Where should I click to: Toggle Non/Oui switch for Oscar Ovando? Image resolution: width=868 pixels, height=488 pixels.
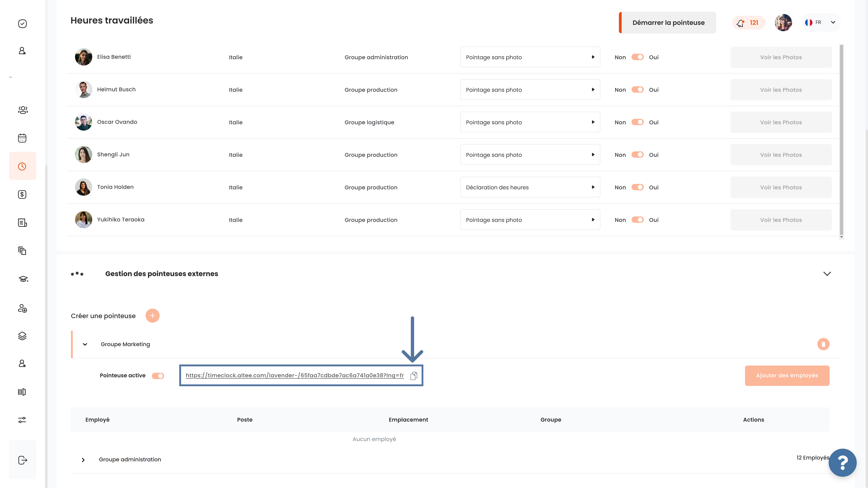pos(638,122)
